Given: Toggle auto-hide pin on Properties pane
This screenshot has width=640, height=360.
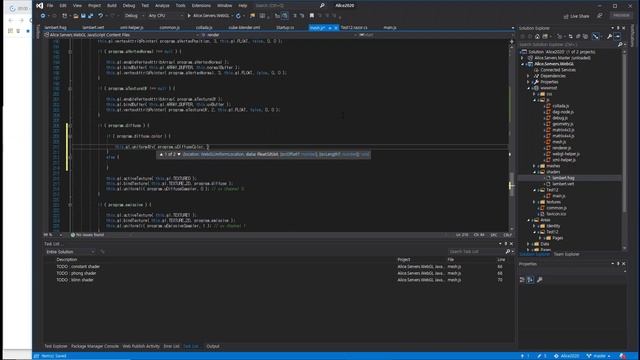Looking at the screenshot, I should (618, 264).
